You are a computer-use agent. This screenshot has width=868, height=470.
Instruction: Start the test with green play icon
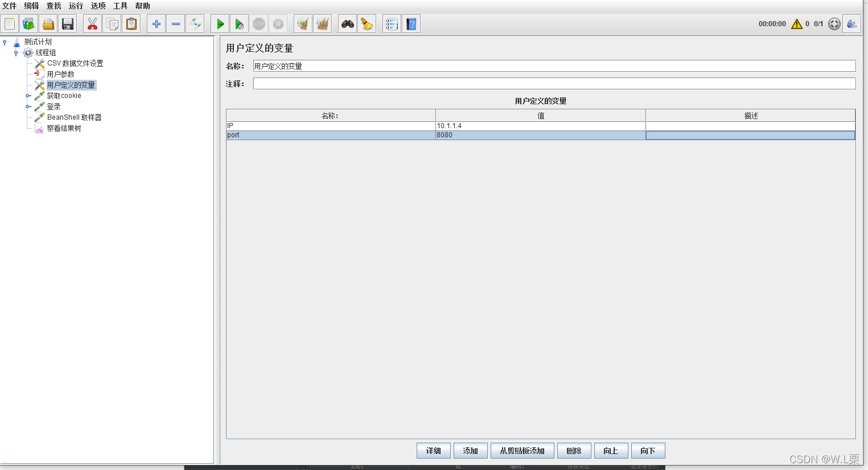pos(220,24)
